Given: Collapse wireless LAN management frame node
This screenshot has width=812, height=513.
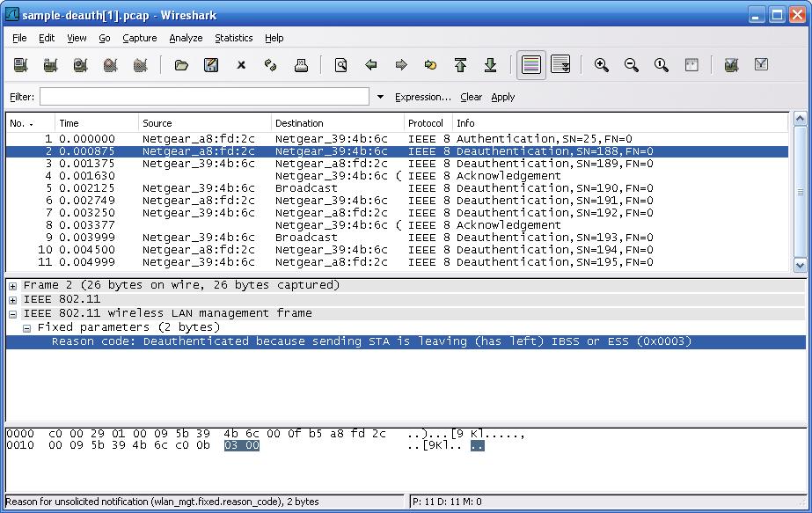Looking at the screenshot, I should click(x=13, y=314).
